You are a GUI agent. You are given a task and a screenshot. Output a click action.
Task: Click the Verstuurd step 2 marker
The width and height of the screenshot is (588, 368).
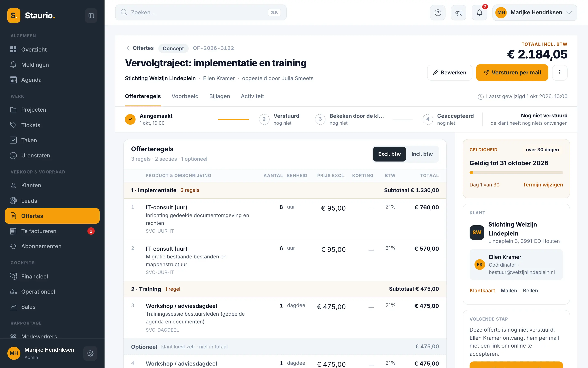264,119
